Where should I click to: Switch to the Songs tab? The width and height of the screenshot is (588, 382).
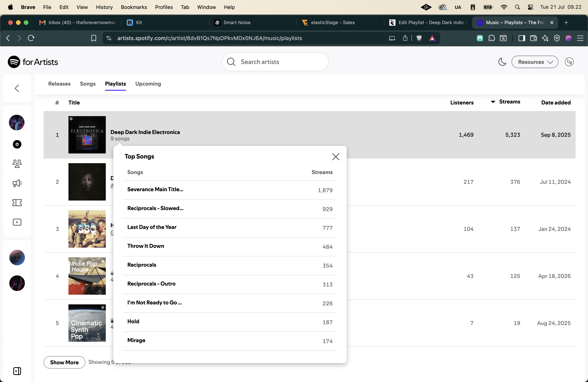click(x=88, y=84)
